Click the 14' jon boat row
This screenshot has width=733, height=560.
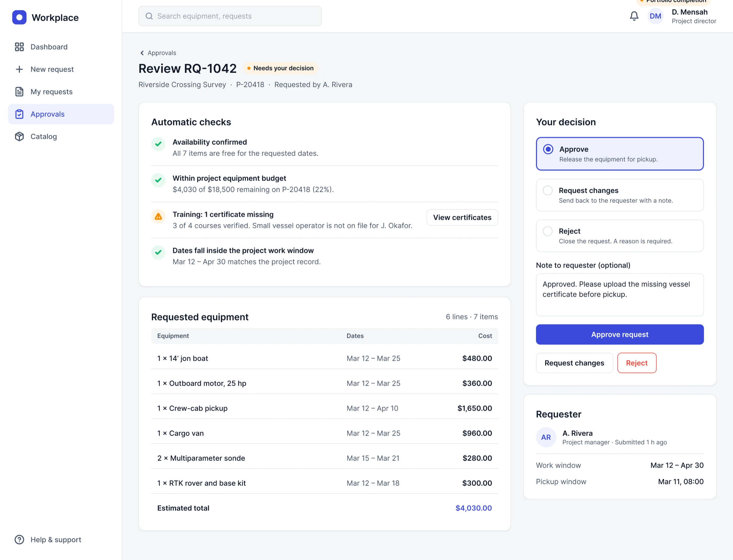(325, 358)
